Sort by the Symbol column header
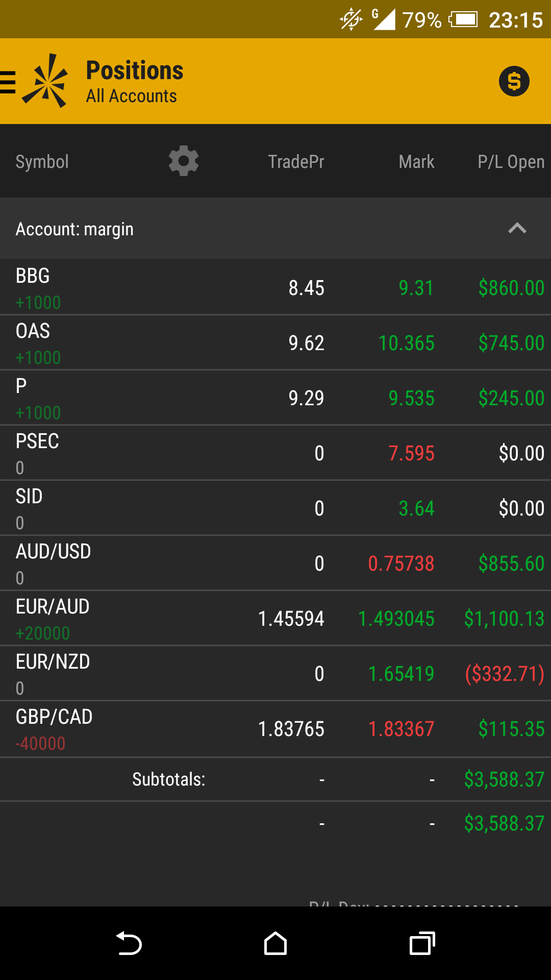The width and height of the screenshot is (551, 980). [42, 162]
